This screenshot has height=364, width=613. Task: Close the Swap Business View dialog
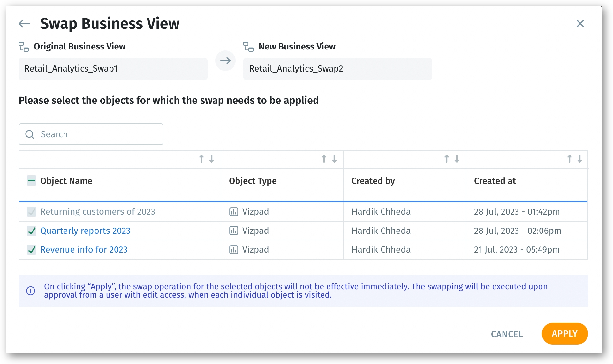click(580, 24)
